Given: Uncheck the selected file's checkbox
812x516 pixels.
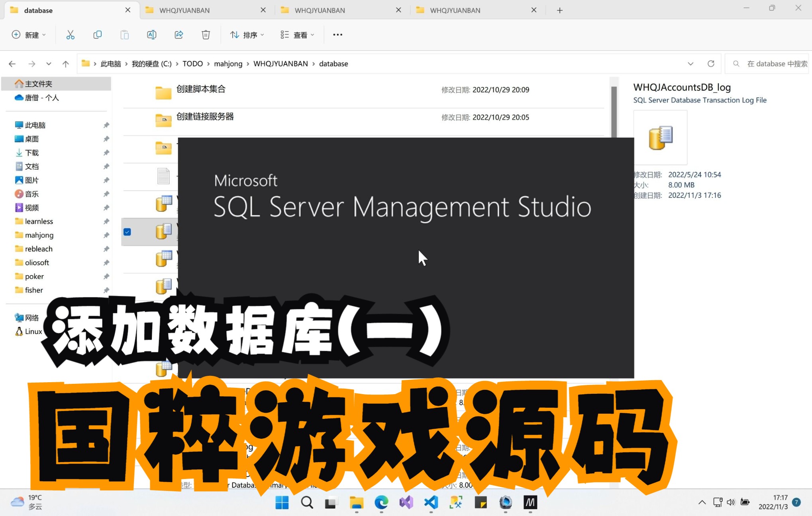Looking at the screenshot, I should pos(127,232).
